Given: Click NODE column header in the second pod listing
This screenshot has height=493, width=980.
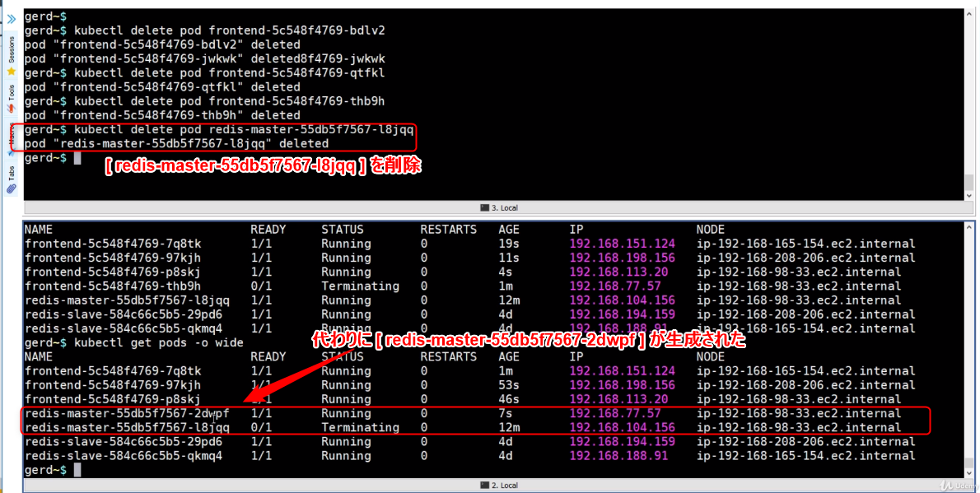Looking at the screenshot, I should tap(710, 356).
